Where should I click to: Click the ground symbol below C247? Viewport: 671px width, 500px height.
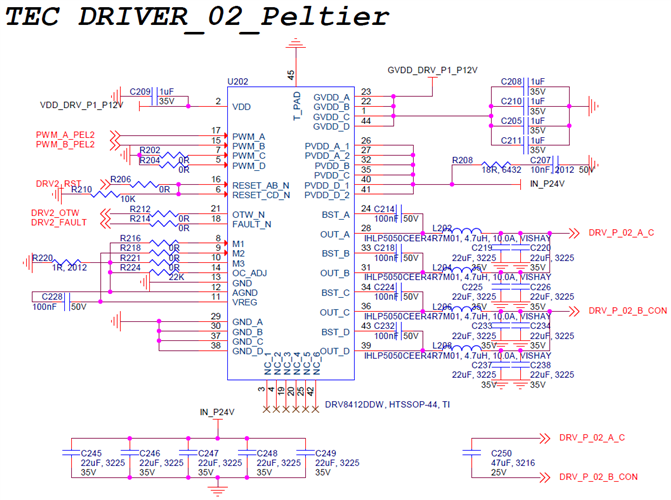(x=217, y=490)
